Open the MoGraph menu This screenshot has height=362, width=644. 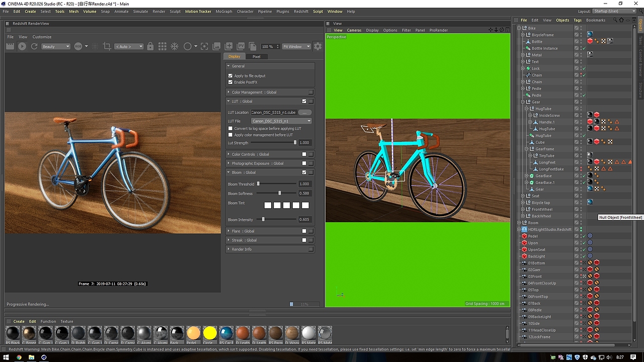(x=224, y=11)
